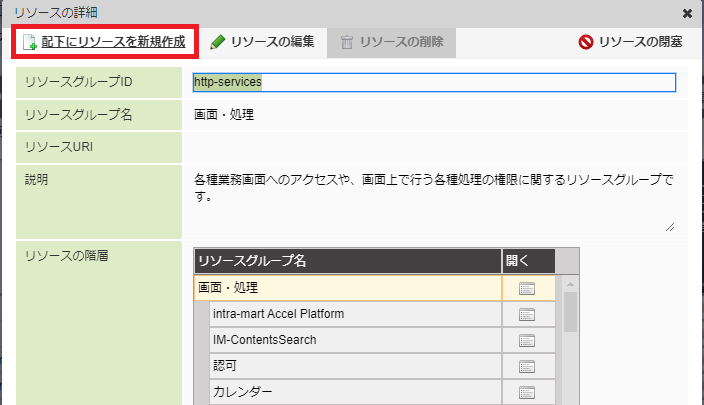Open details icon for 認可 row
The image size is (704, 405).
pos(527,366)
